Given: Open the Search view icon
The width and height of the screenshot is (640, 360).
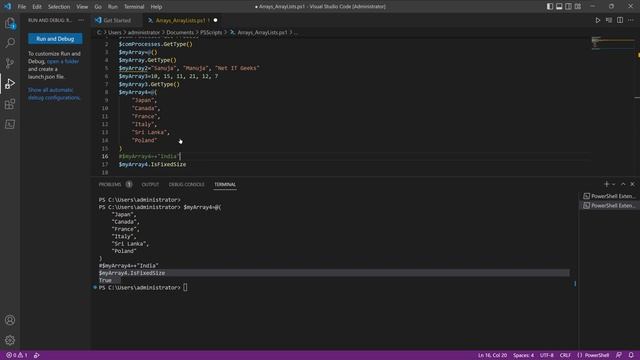Looking at the screenshot, I should coord(10,43).
